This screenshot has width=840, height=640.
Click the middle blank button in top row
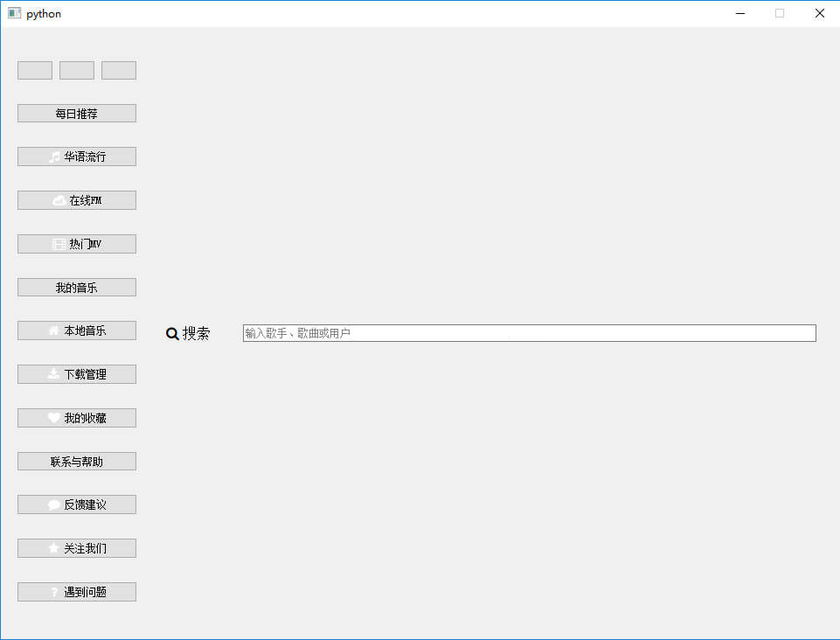[x=77, y=70]
